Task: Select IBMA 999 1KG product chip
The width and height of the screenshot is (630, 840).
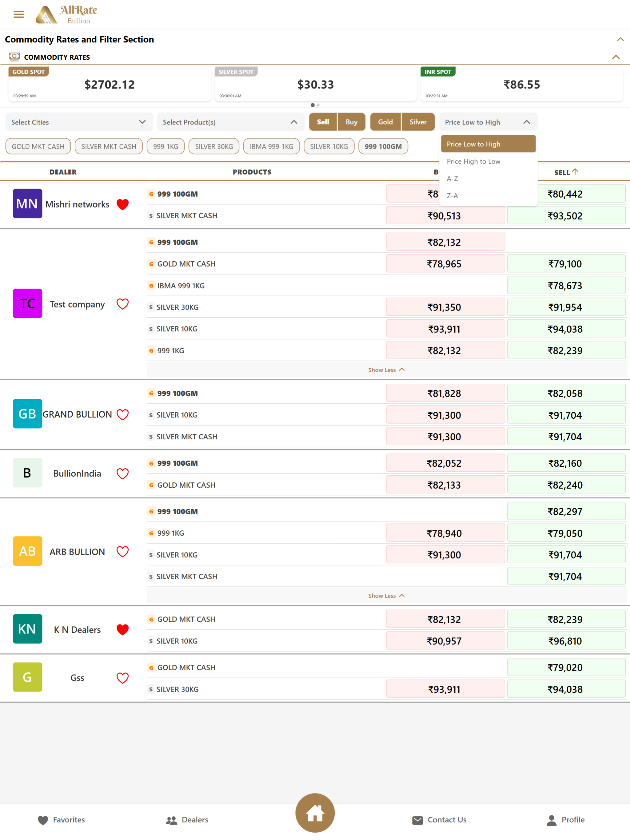Action: (x=271, y=146)
